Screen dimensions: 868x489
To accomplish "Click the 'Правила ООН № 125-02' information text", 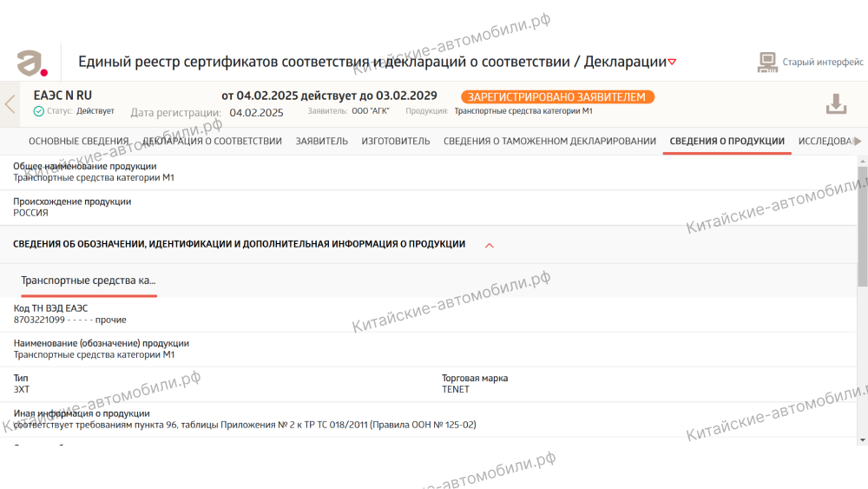I will pyautogui.click(x=423, y=425).
